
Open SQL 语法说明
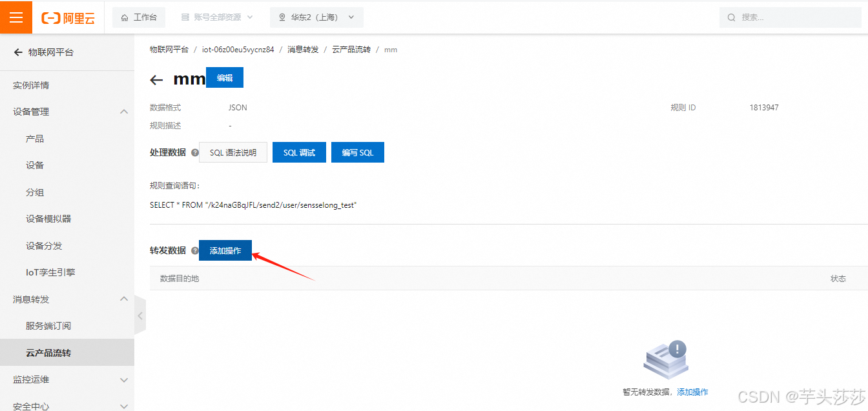pos(233,153)
